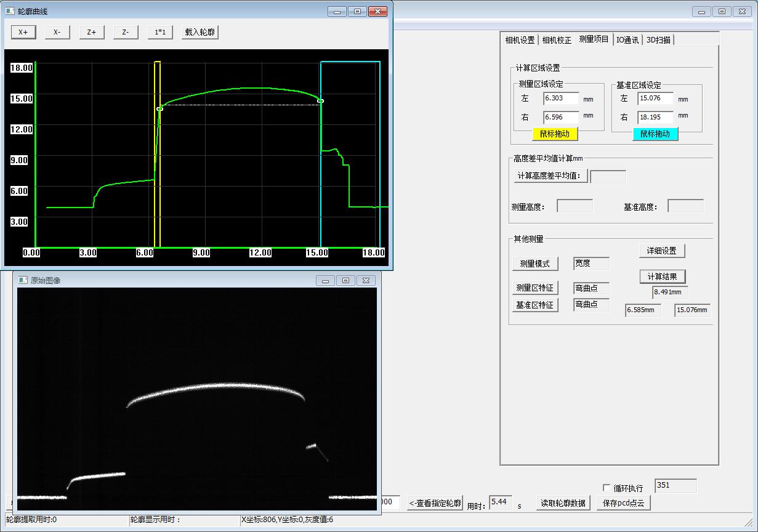Enable the 循环执行 checkbox
This screenshot has height=532, width=758.
(607, 488)
